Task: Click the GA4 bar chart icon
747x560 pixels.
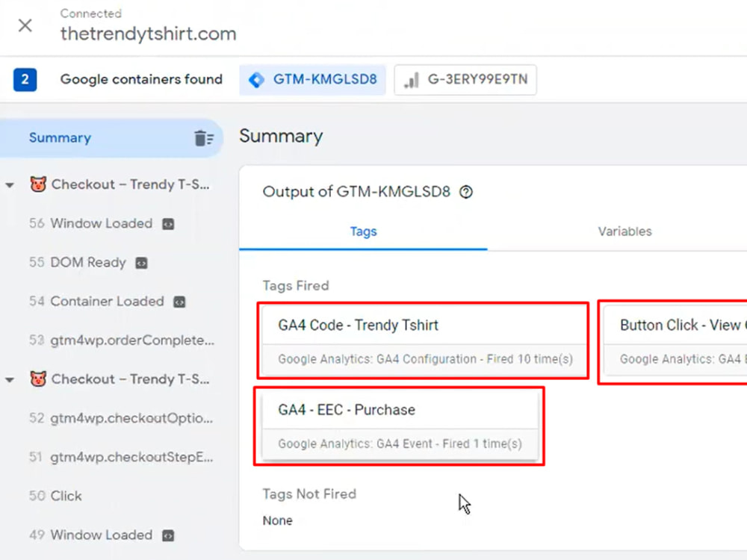Action: (x=411, y=80)
